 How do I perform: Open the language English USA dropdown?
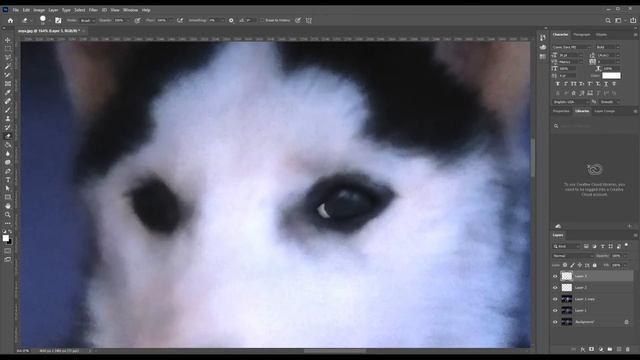click(x=571, y=102)
